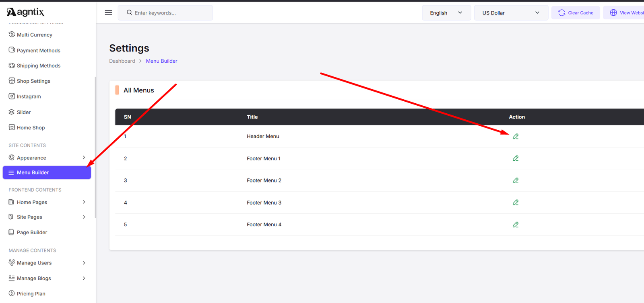
Task: Expand the Appearance submenu
Action: tap(84, 158)
